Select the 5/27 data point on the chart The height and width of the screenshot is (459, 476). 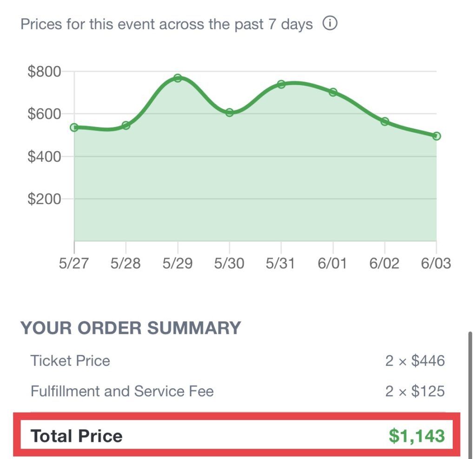[x=74, y=127]
